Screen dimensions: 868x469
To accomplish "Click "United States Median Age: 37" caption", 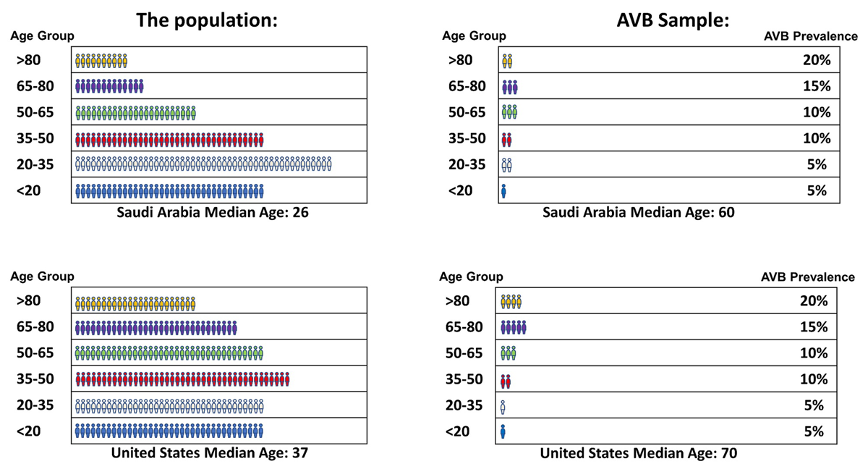I will click(210, 454).
